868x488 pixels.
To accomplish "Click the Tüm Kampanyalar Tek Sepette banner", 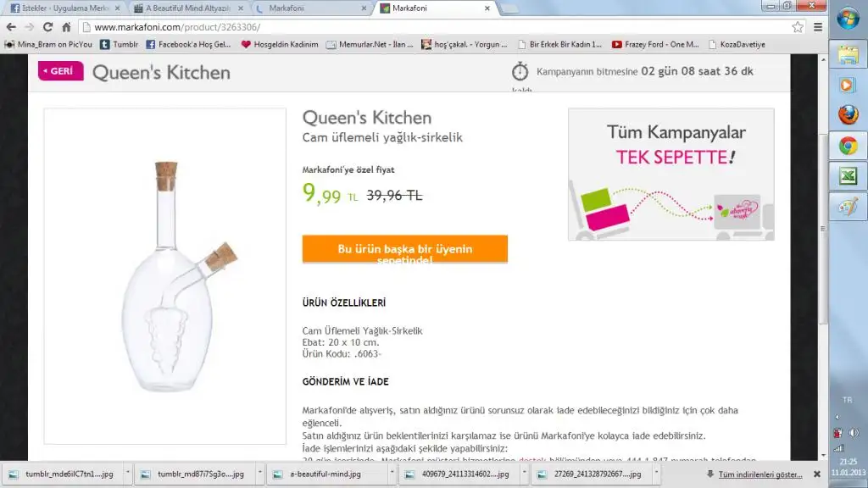I will point(671,175).
